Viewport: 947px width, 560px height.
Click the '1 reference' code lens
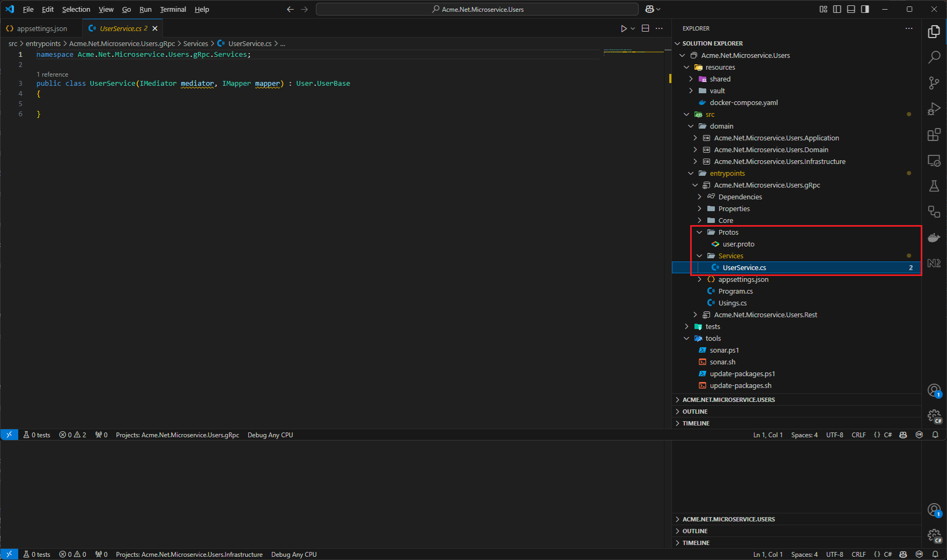(52, 74)
